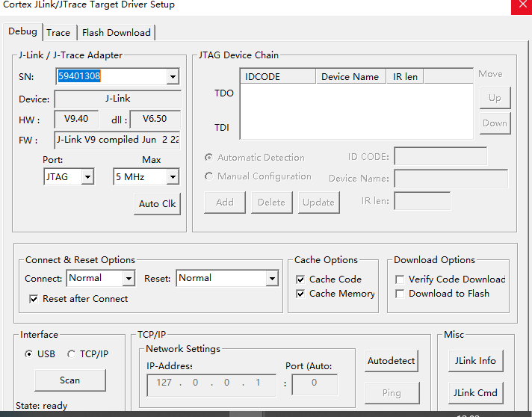The image size is (532, 417).
Task: Click the FW version text field
Action: click(117, 140)
